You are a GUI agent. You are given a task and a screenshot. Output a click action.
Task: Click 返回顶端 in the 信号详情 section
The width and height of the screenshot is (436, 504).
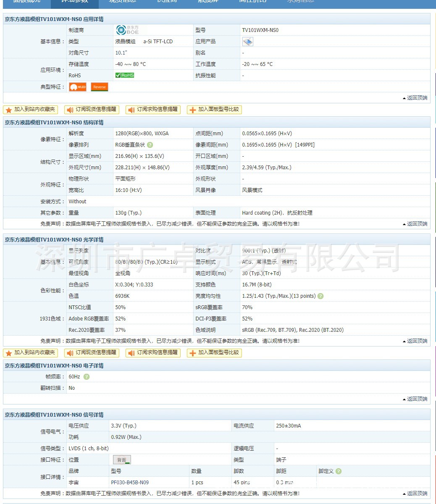click(415, 493)
